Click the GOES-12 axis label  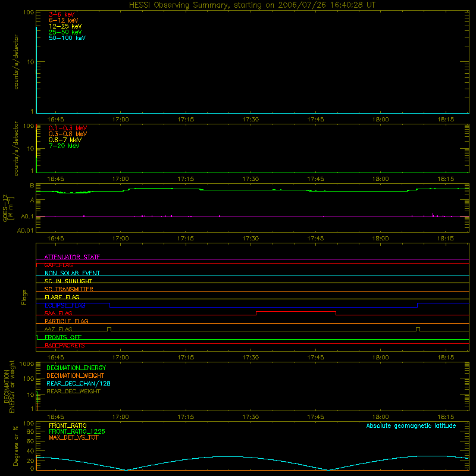tap(8, 208)
